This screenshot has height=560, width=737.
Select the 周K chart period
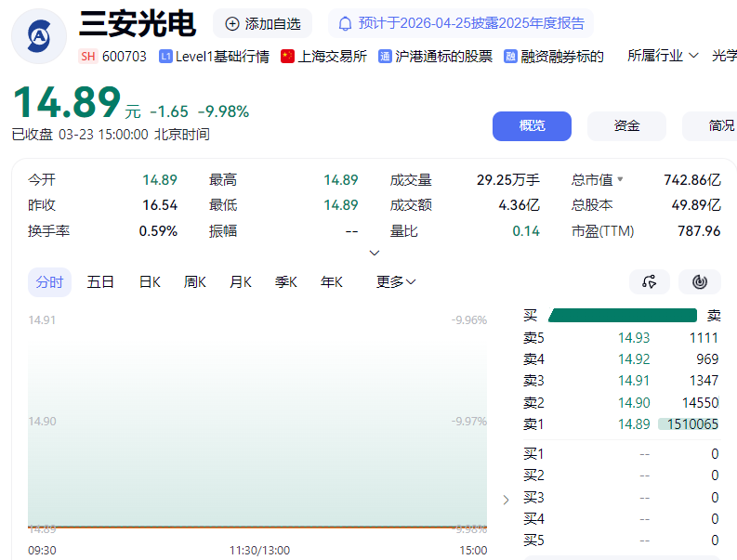[195, 282]
